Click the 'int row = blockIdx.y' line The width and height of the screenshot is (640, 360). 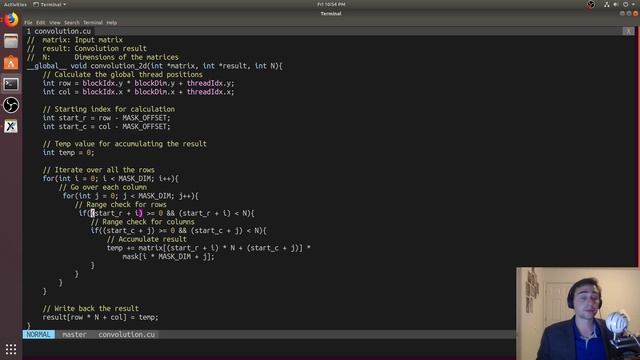(x=138, y=83)
